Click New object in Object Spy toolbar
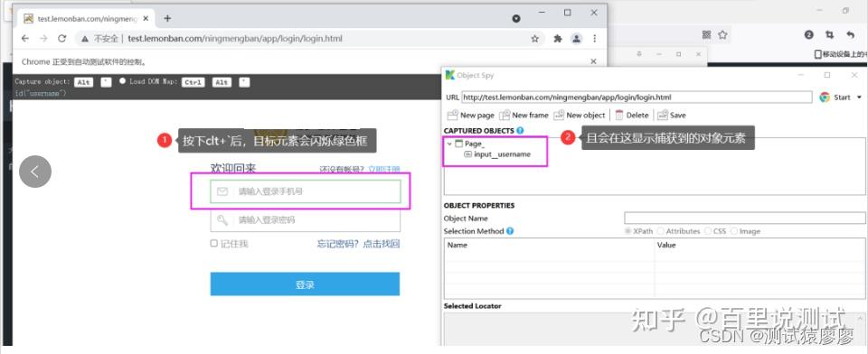This screenshot has width=868, height=354. point(579,115)
